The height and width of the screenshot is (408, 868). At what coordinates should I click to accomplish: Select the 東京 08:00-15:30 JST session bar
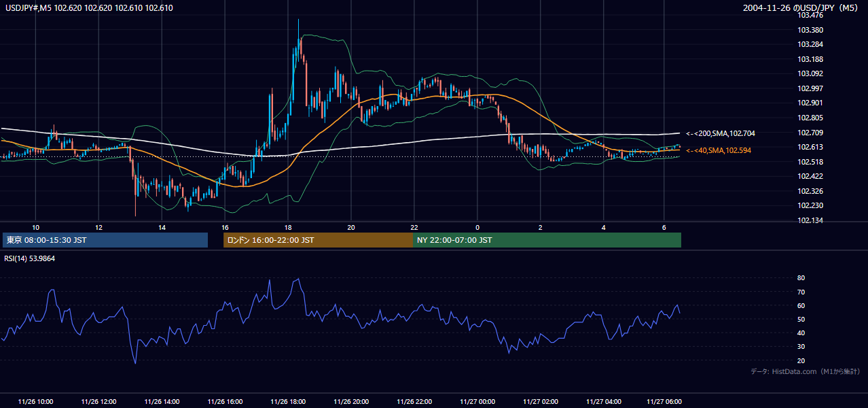(x=105, y=240)
